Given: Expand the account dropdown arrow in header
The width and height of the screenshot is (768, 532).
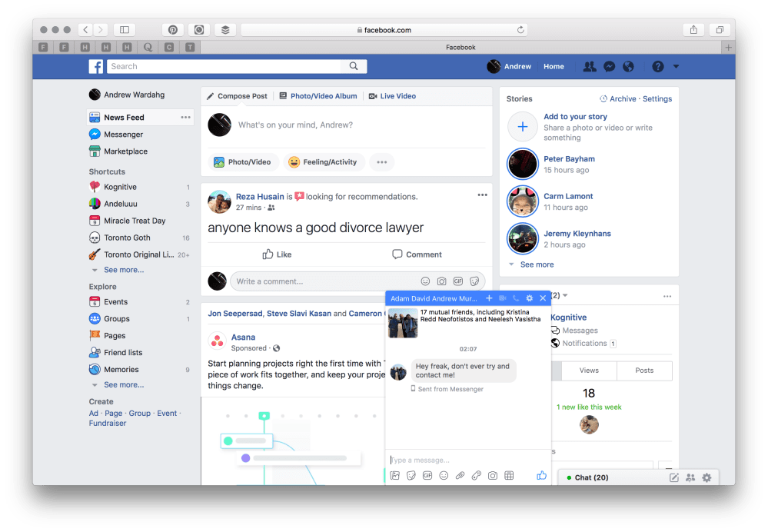Looking at the screenshot, I should coord(676,67).
